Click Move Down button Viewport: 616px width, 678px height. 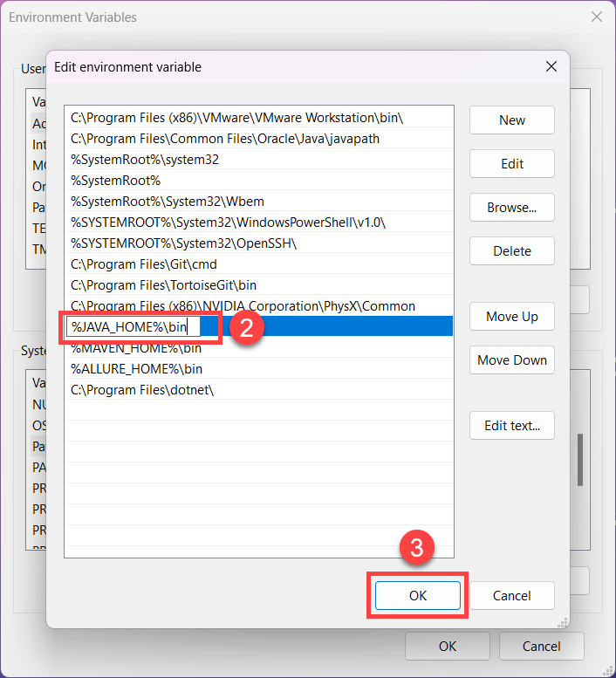coord(512,360)
